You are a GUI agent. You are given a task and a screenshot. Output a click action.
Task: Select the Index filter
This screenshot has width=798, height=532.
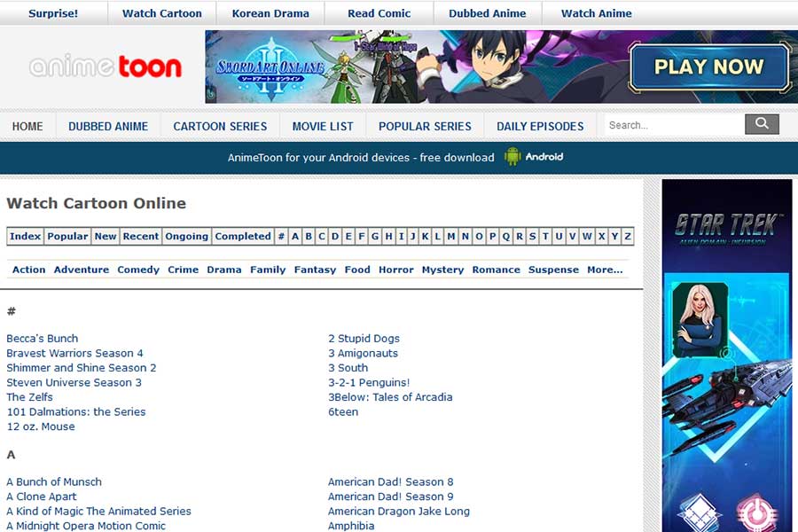pos(25,236)
